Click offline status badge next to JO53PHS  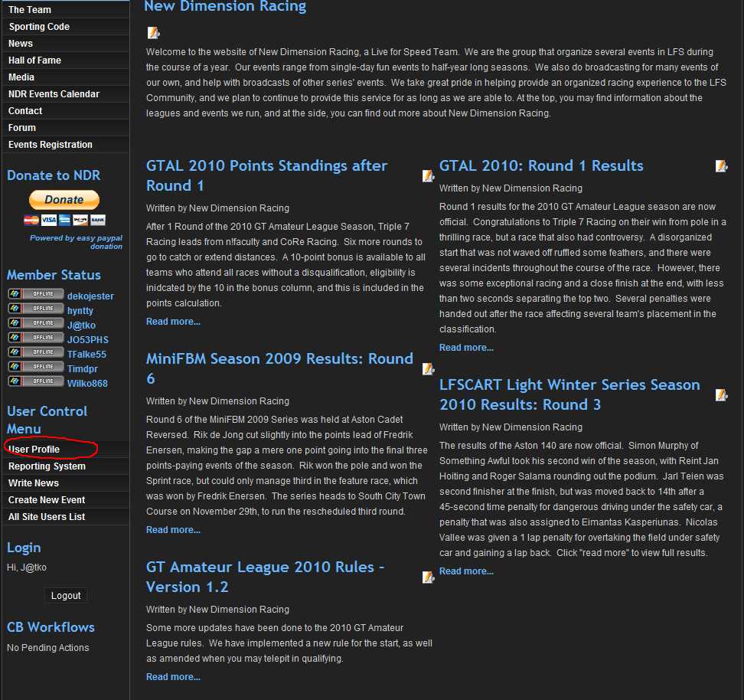tap(36, 338)
